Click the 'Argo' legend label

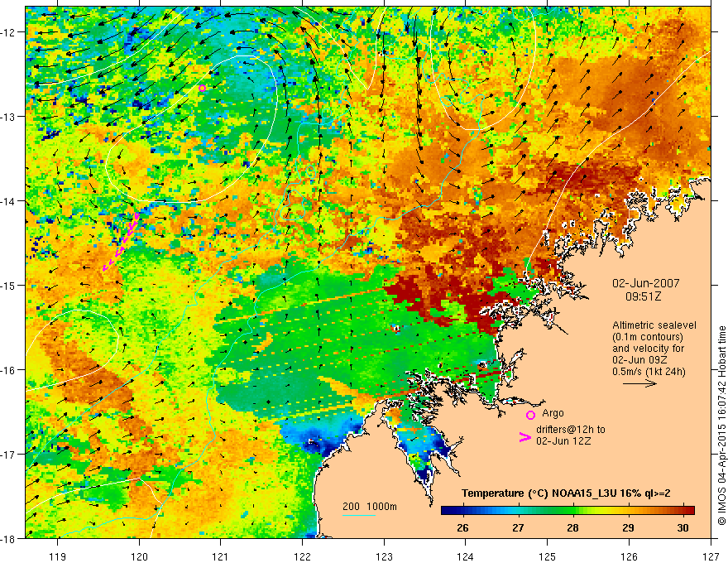coord(553,413)
